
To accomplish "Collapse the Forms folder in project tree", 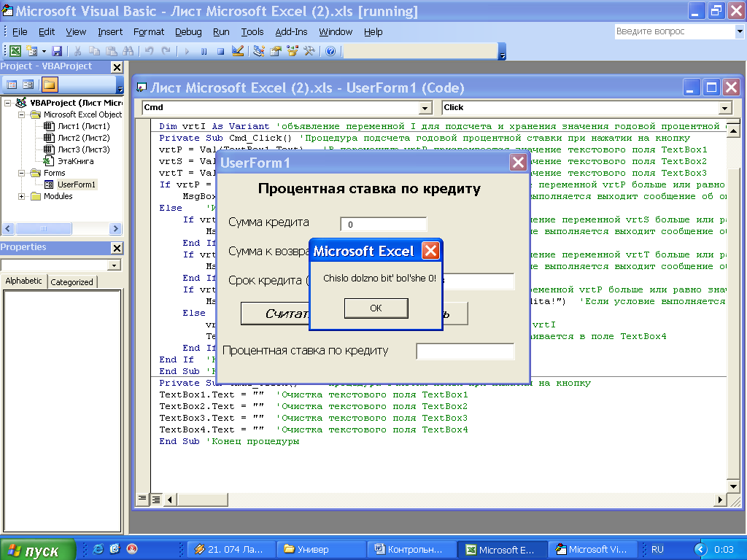I will tap(22, 173).
